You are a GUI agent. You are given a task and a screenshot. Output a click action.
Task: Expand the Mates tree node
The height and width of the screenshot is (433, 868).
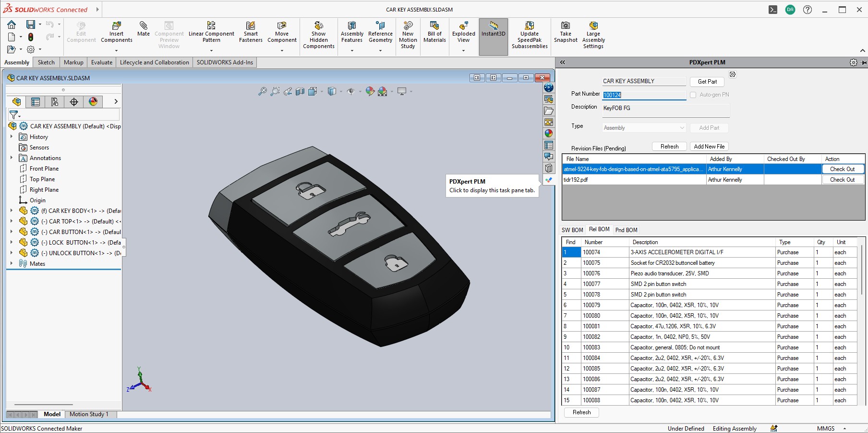point(12,263)
